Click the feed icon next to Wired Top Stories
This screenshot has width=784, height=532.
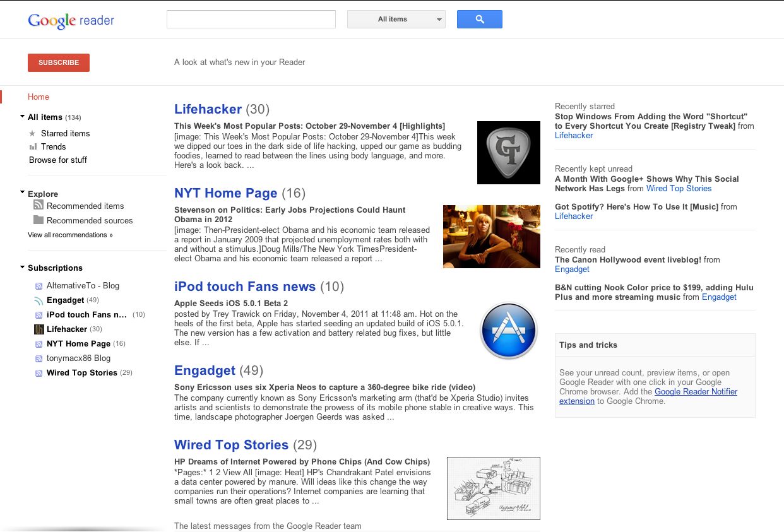pyautogui.click(x=39, y=372)
